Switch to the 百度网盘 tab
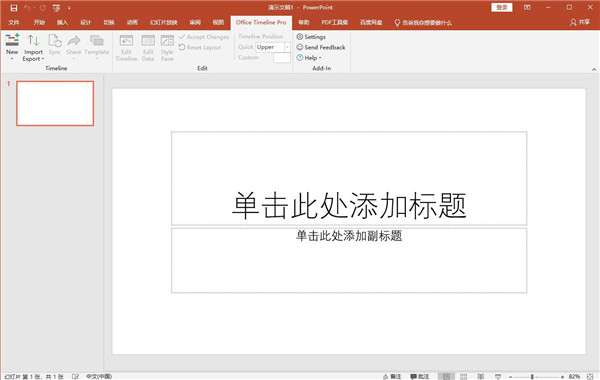Image resolution: width=600 pixels, height=380 pixels. tap(371, 23)
